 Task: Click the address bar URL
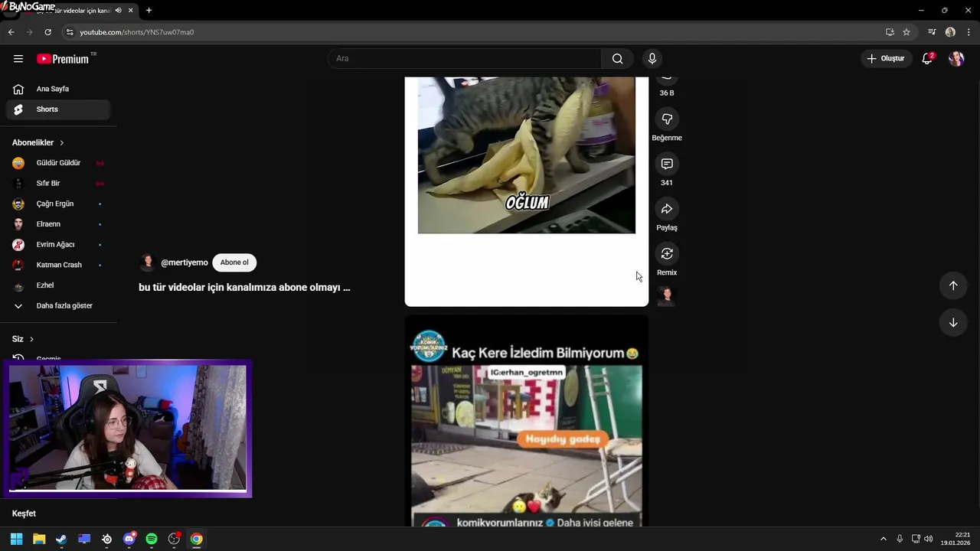pos(137,32)
